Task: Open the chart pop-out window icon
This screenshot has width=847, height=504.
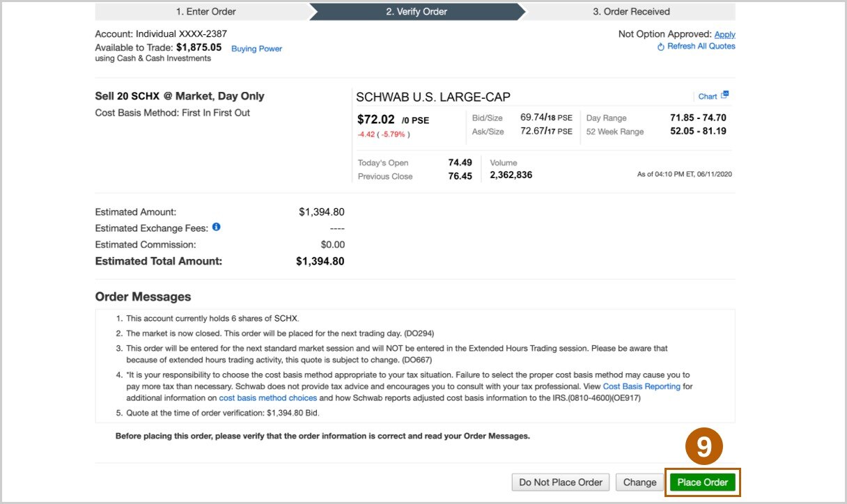Action: [x=724, y=95]
